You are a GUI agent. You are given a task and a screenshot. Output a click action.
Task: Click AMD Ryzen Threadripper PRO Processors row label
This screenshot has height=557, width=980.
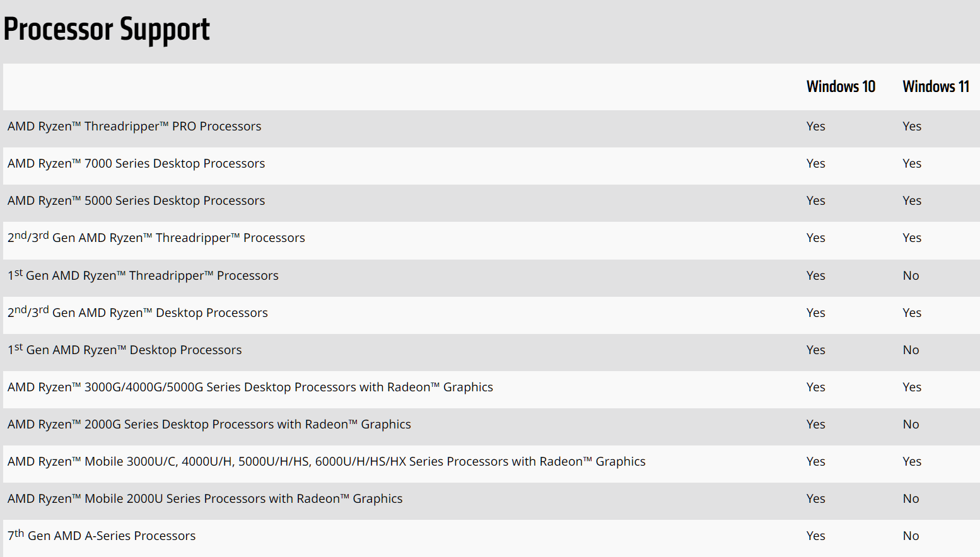(134, 126)
